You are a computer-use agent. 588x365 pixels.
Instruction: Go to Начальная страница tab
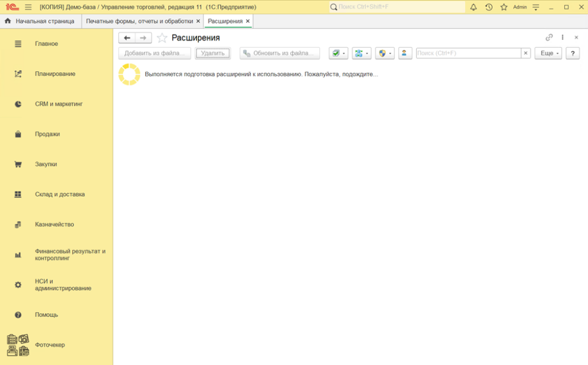pyautogui.click(x=40, y=21)
